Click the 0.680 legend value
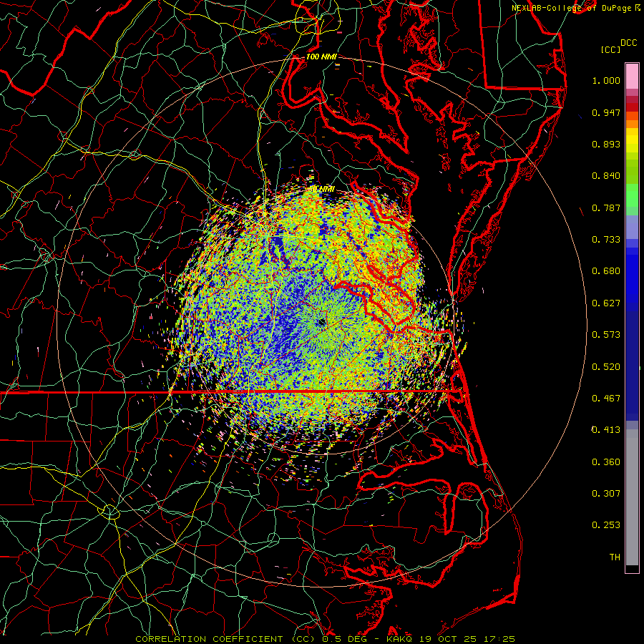This screenshot has height=644, width=644. click(x=606, y=271)
